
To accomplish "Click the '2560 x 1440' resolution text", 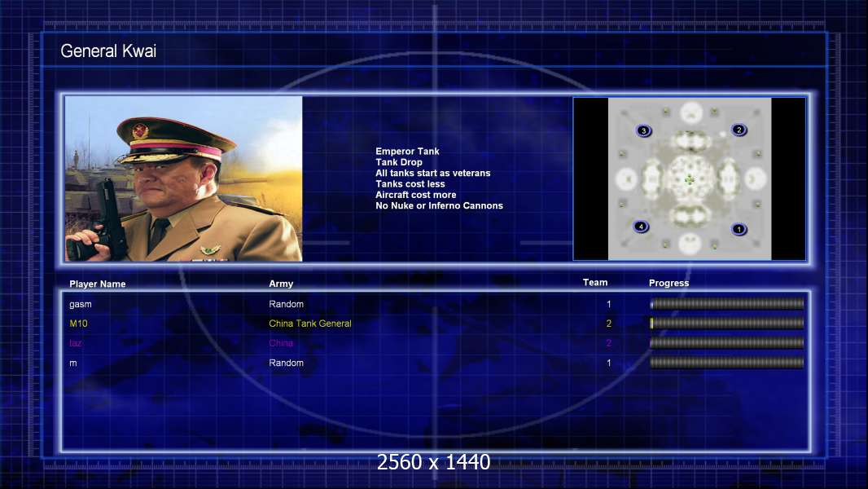I will pos(433,462).
